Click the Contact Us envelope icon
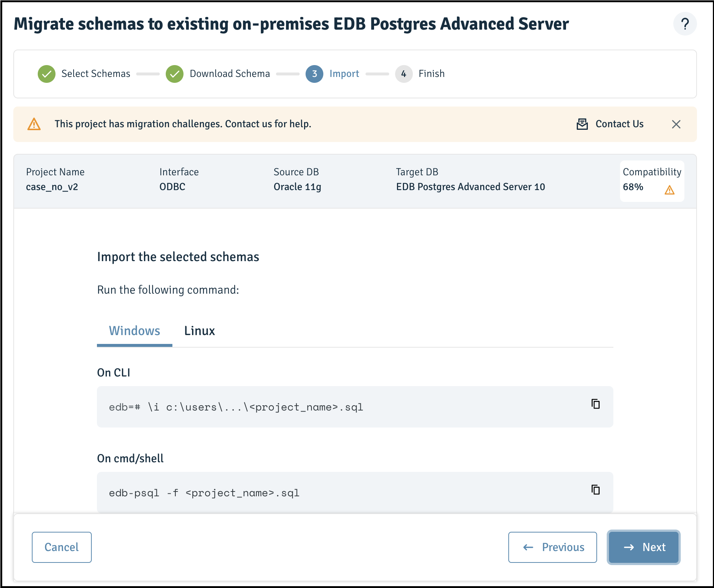The height and width of the screenshot is (588, 714). click(582, 124)
